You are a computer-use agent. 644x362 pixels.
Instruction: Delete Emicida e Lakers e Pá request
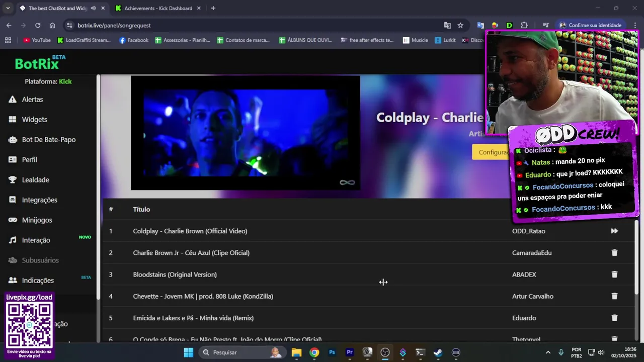614,318
